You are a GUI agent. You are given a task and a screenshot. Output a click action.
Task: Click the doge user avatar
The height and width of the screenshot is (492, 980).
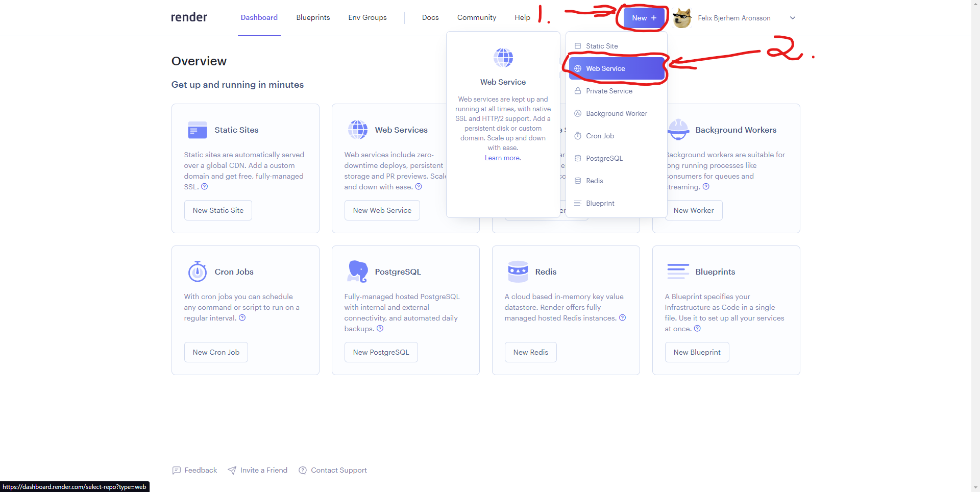click(x=682, y=18)
